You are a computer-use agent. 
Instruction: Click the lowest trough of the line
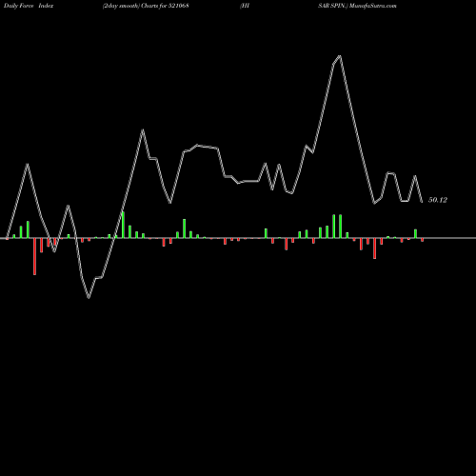89,298
